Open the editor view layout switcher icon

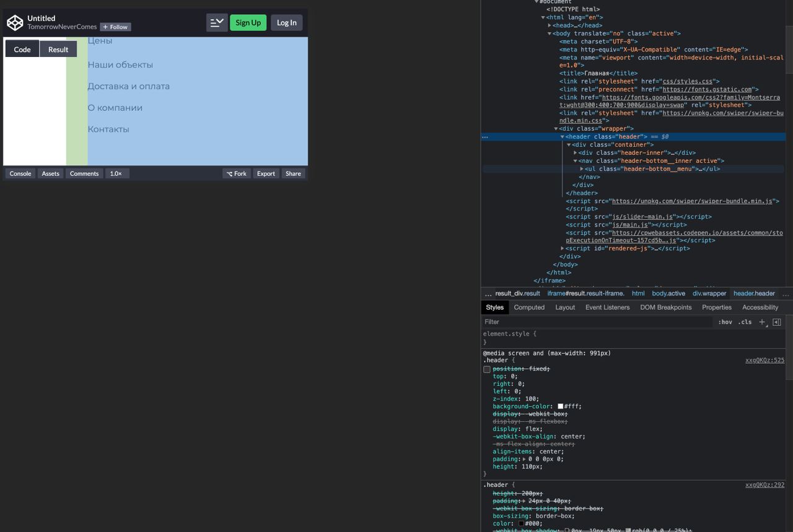click(x=216, y=22)
